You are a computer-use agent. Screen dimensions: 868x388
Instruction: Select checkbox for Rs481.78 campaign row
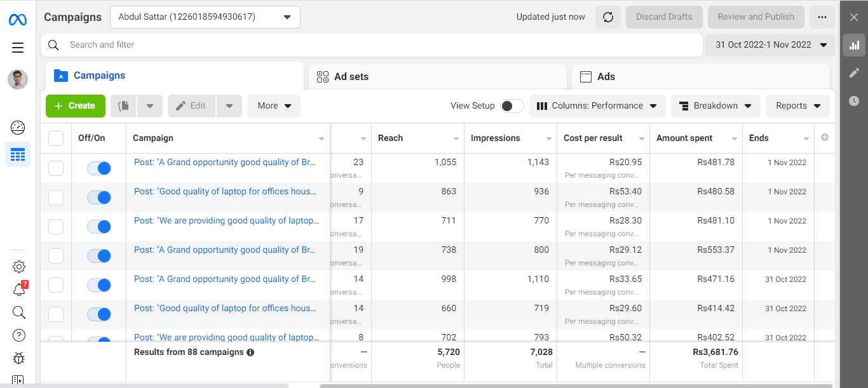(x=56, y=168)
